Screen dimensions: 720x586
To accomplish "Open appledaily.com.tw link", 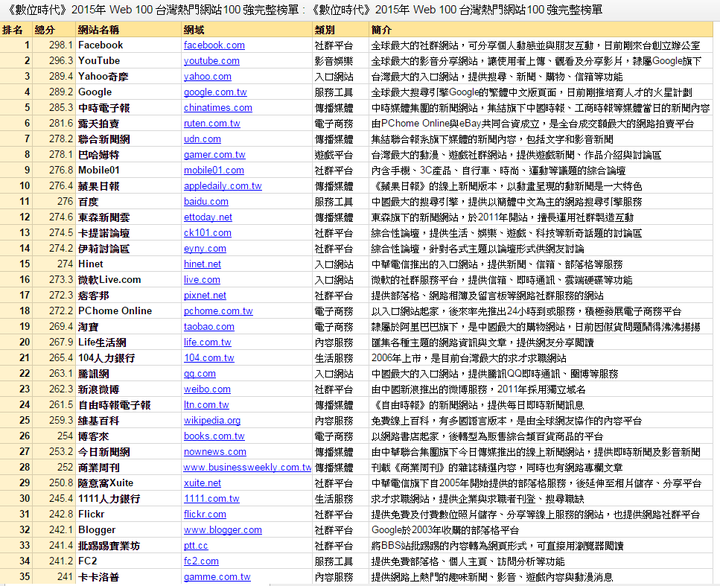I will coord(223,186).
